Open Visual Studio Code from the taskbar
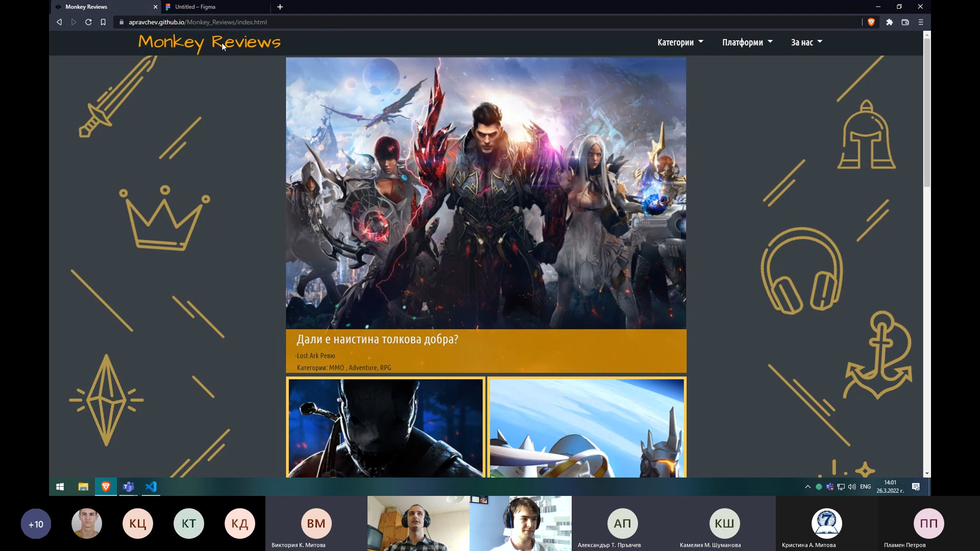 click(151, 487)
